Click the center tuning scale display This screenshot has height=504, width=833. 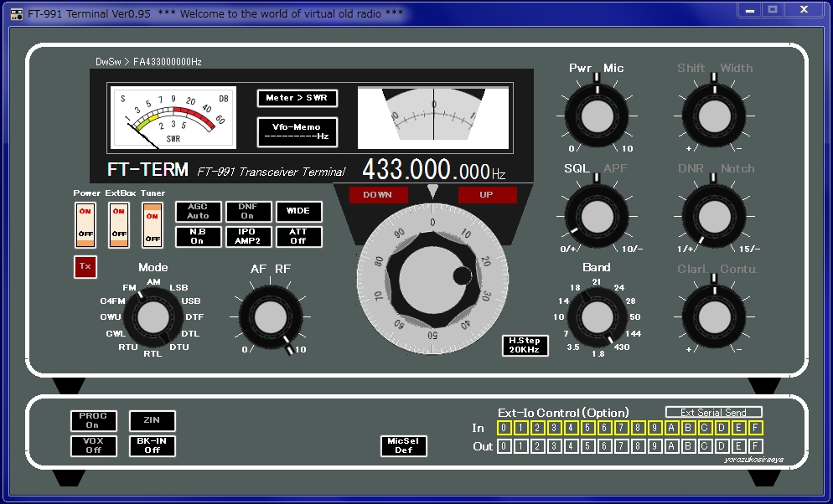point(433,118)
